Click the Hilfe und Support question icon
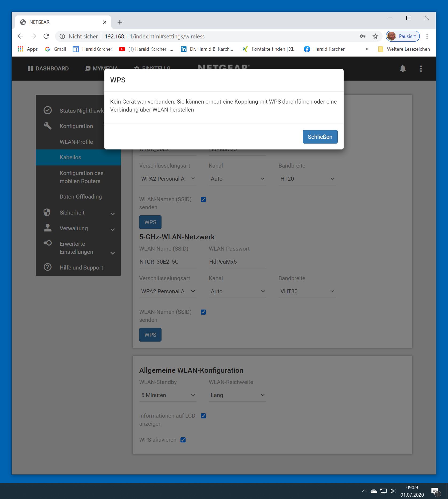 pos(48,267)
